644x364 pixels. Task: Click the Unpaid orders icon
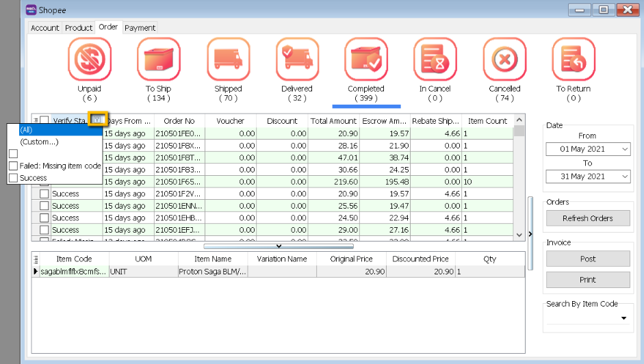coord(90,60)
